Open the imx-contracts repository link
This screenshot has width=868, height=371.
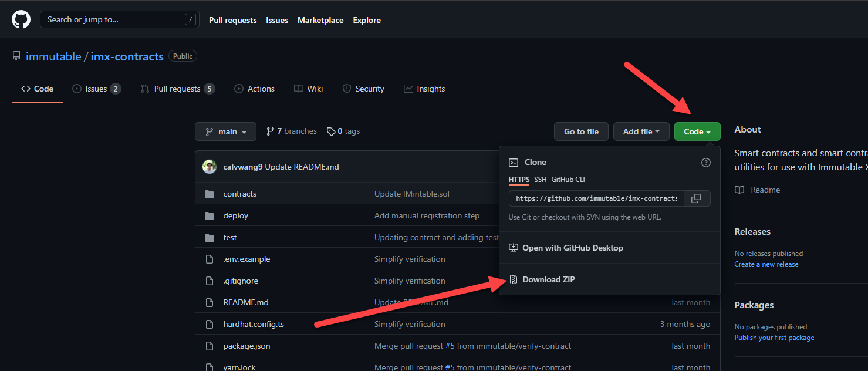(127, 56)
